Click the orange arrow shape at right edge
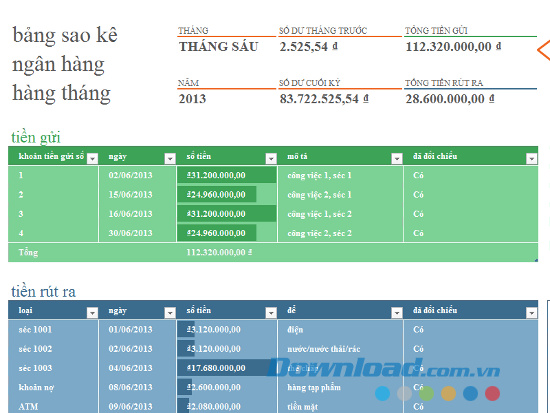The image size is (550, 413). click(x=544, y=50)
